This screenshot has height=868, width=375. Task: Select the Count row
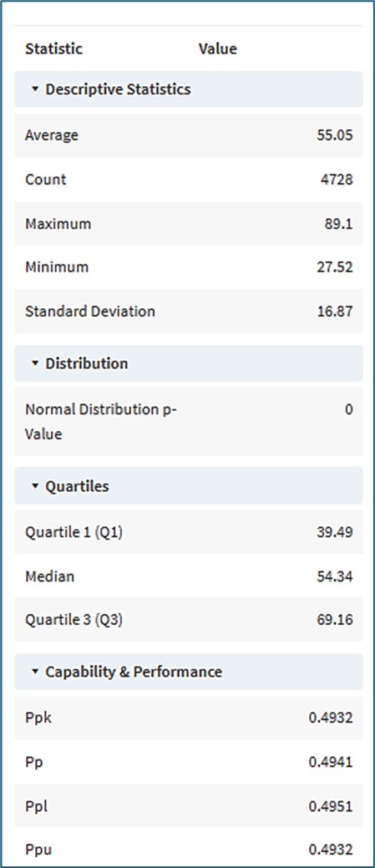pos(189,180)
